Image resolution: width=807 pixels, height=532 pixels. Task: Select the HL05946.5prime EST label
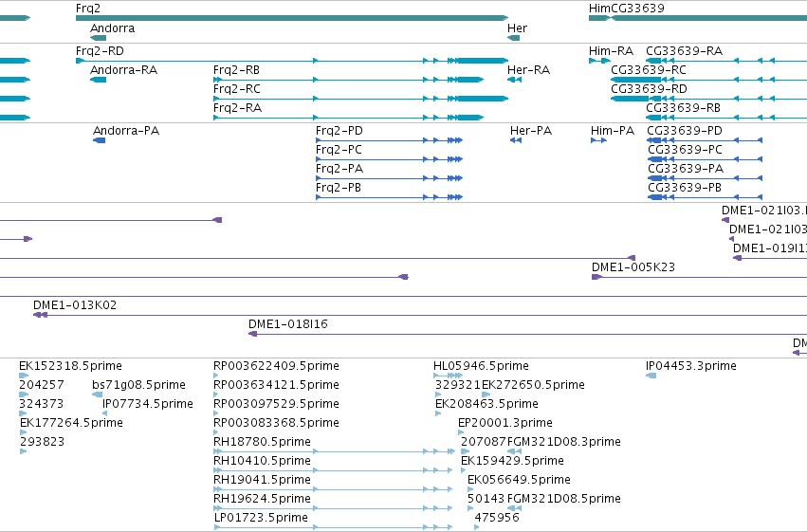coord(481,366)
